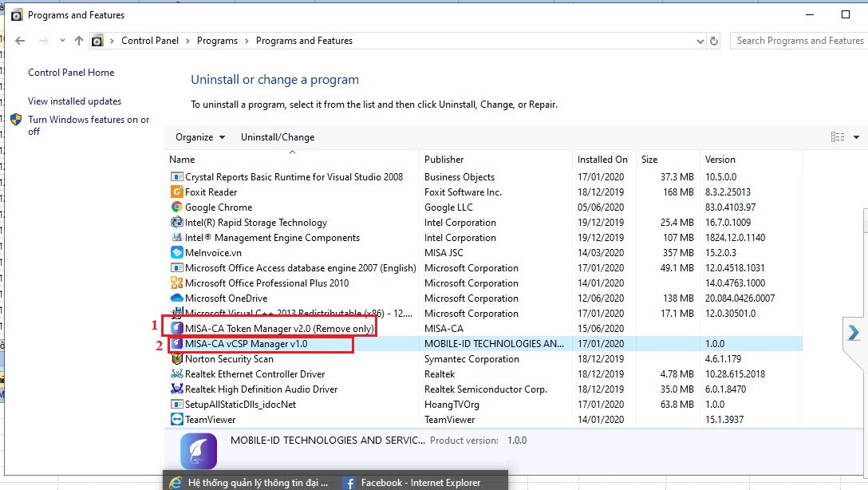868x490 pixels.
Task: Click Programs in the breadcrumb path
Action: click(217, 41)
